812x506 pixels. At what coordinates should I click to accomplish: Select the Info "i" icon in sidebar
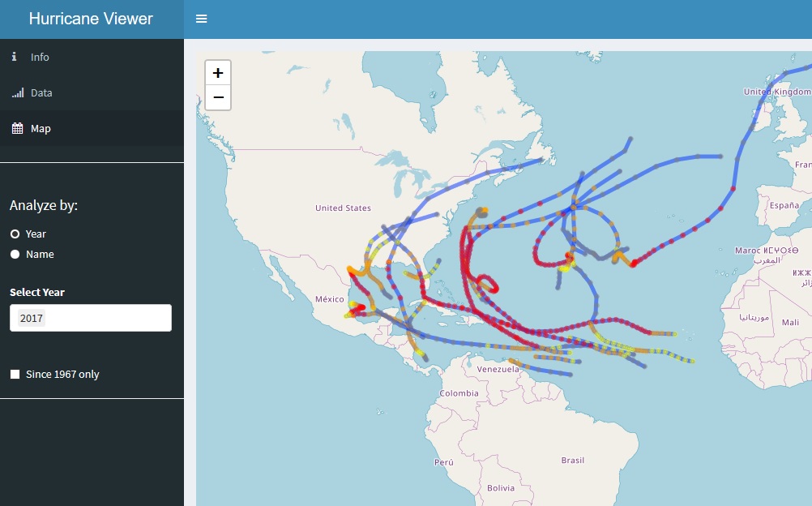point(13,57)
